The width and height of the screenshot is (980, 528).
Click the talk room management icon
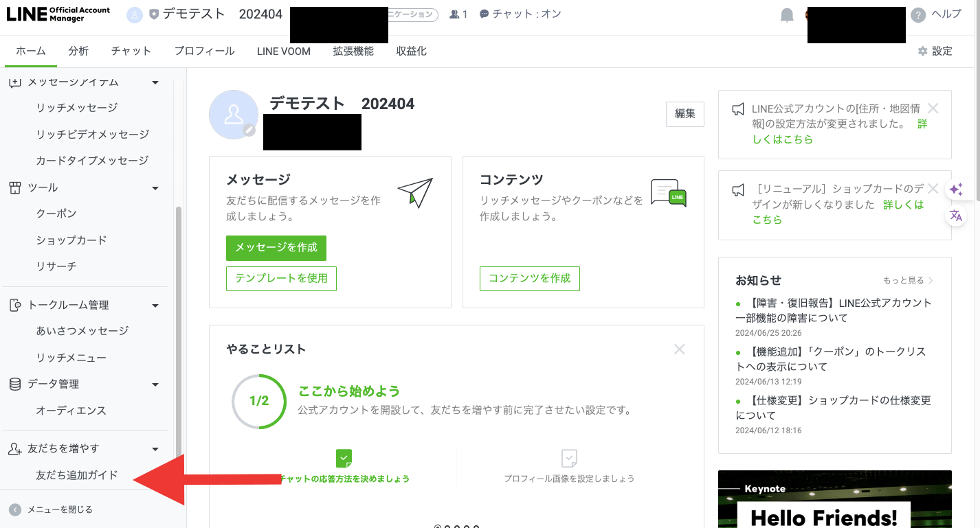(x=15, y=305)
